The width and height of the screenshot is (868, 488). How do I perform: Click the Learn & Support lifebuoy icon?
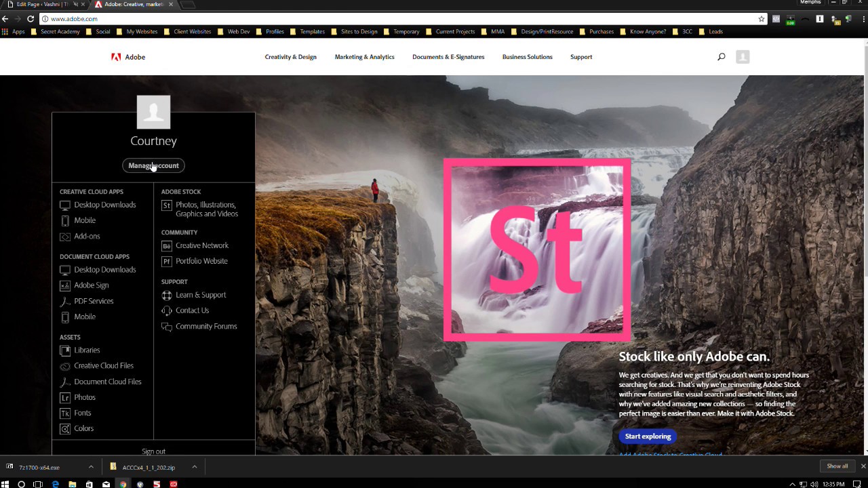tap(167, 296)
